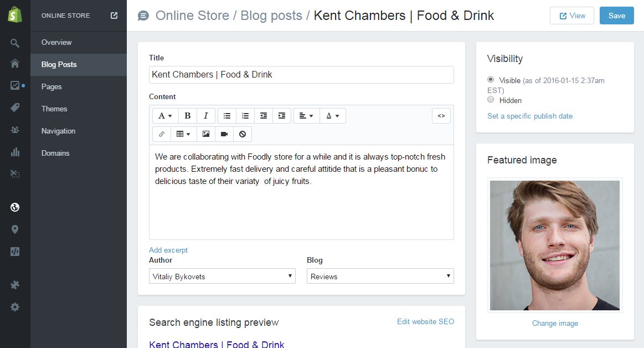The image size is (644, 348).
Task: Select the Visible radio button
Action: [491, 80]
